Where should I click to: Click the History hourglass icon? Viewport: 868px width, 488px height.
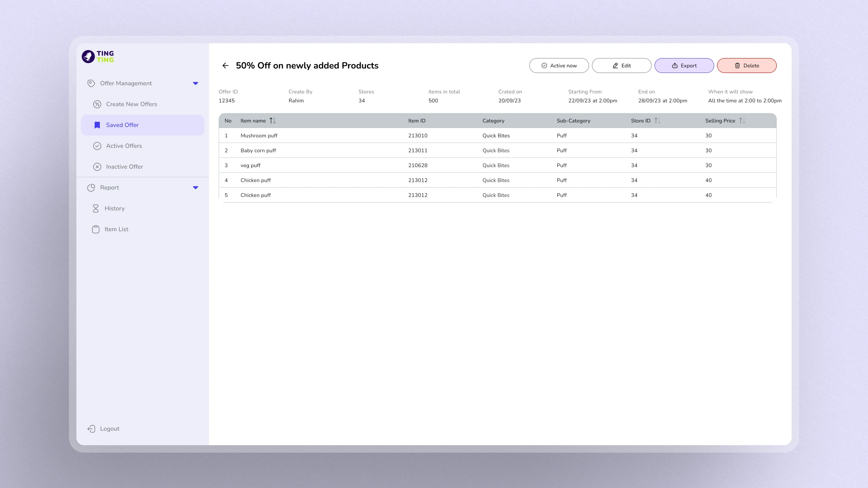point(96,208)
